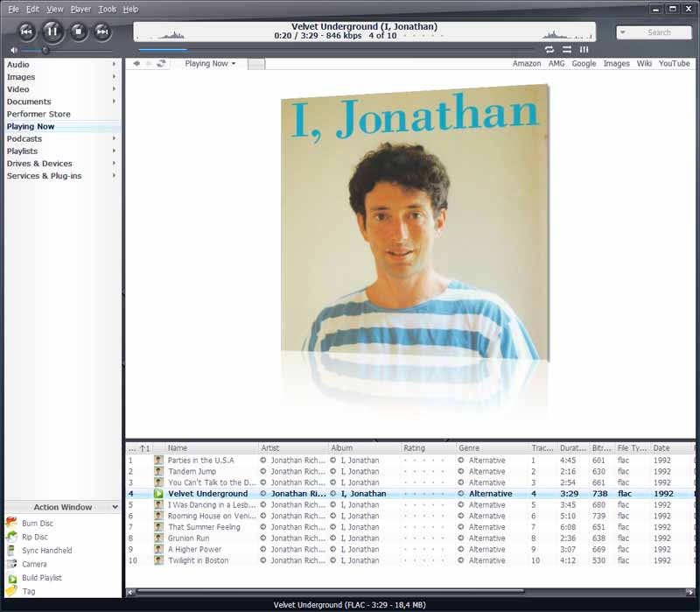Expand the Audio tree arrow
700x612 pixels.
[x=115, y=64]
